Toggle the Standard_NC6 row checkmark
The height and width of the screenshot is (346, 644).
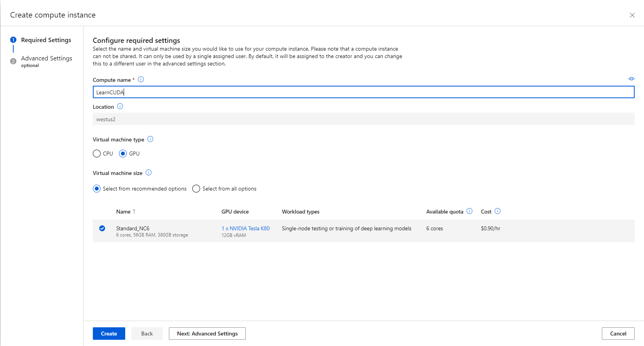tap(102, 228)
